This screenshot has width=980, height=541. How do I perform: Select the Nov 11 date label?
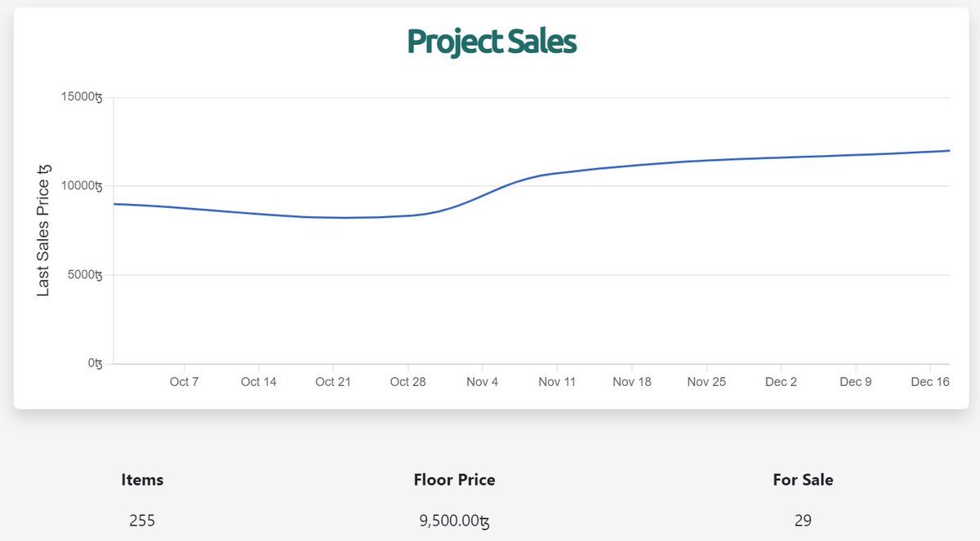click(557, 382)
